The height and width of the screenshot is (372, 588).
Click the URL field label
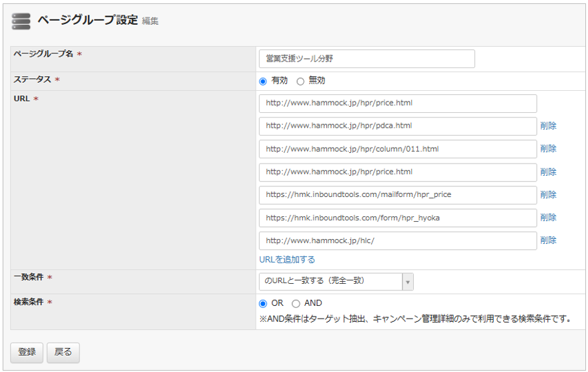(x=22, y=99)
